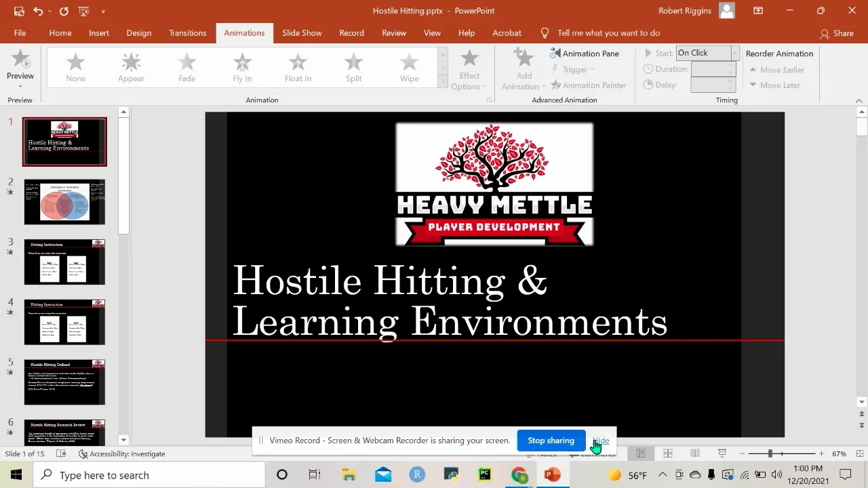Viewport: 868px width, 488px height.
Task: Click the Share button
Action: point(837,33)
